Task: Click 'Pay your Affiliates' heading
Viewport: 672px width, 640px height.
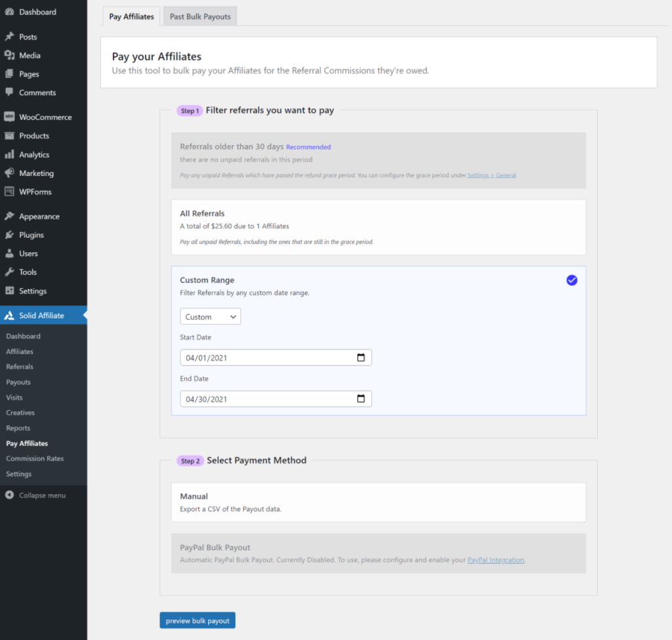Action: tap(156, 56)
